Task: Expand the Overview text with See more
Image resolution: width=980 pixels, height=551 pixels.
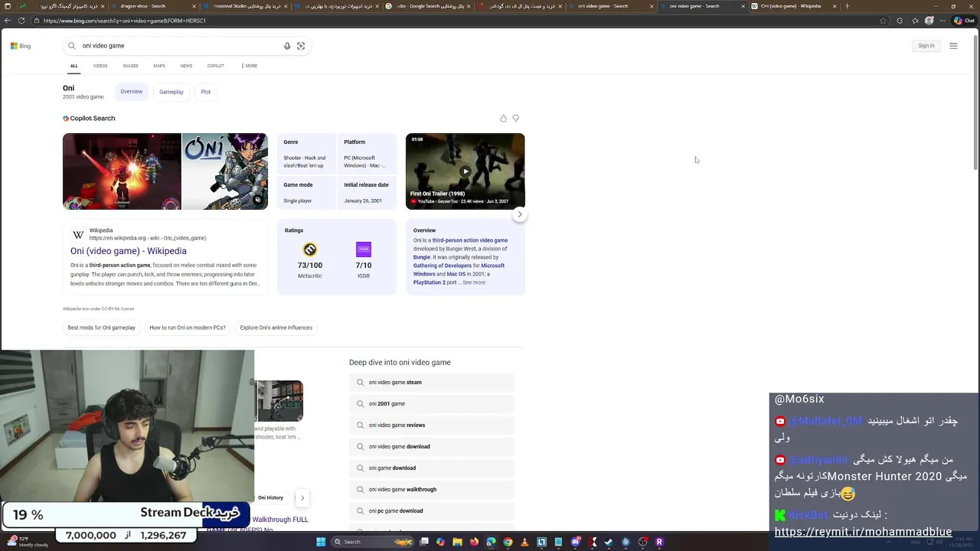Action: 474,282
